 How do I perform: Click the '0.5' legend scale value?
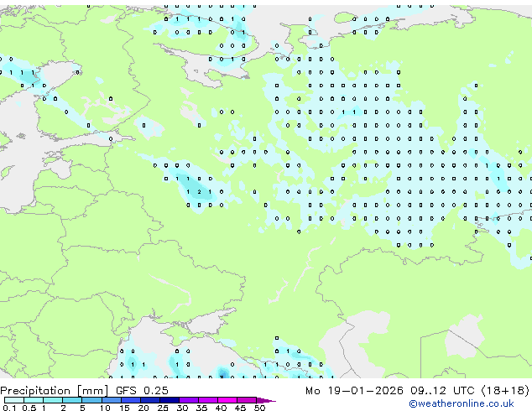[x=29, y=408]
